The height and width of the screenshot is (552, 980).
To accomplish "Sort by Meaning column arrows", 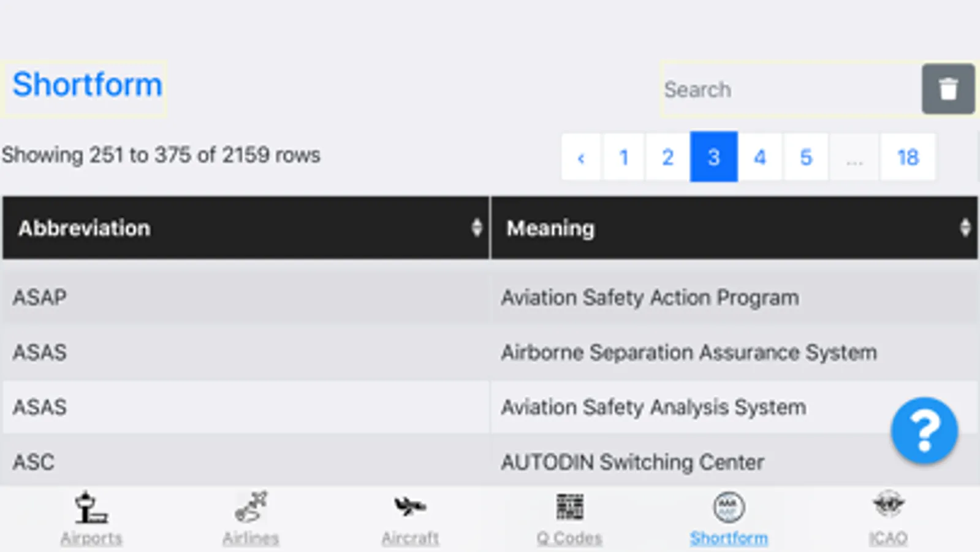I will 965,228.
